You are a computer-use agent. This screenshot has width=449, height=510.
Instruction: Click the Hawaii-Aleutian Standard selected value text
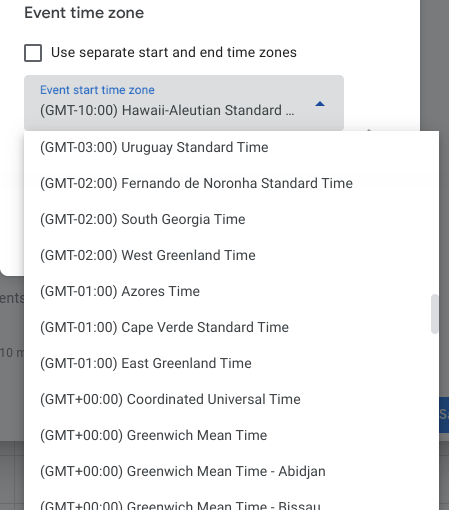[167, 110]
